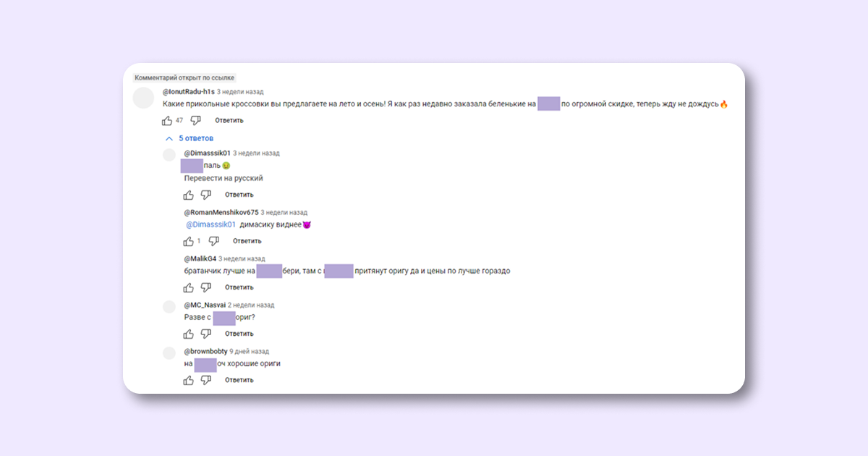Reply to @MalikG4's comment

239,287
